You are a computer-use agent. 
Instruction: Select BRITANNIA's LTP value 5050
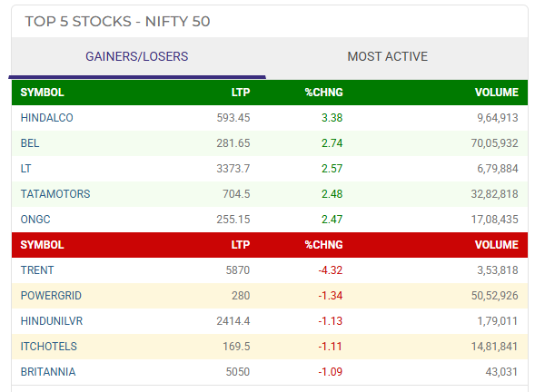[238, 372]
